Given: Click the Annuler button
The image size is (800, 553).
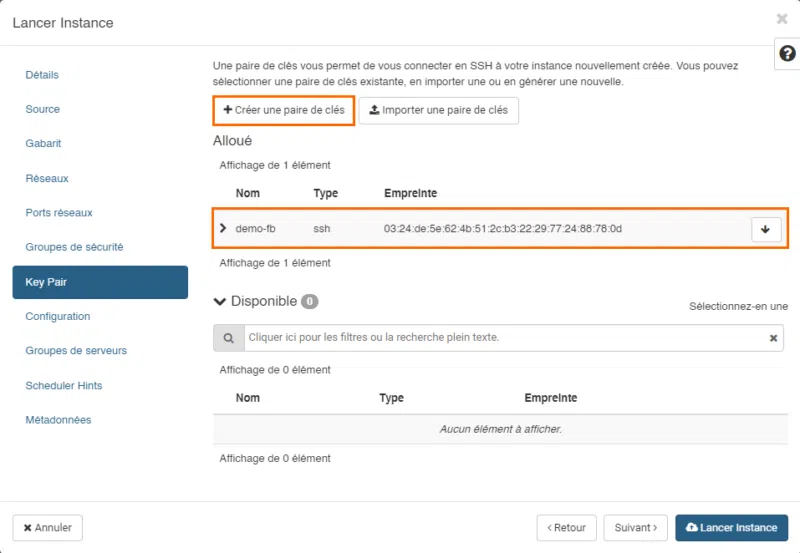Looking at the screenshot, I should click(x=48, y=527).
